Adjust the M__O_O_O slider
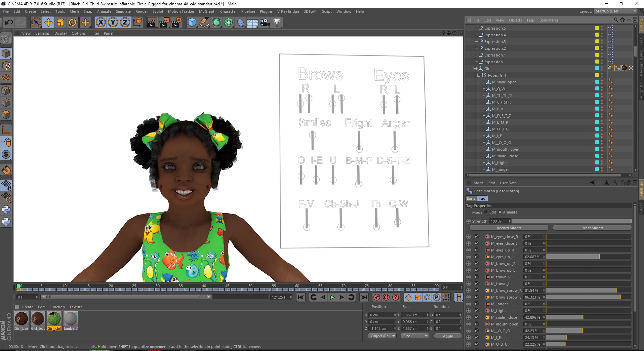This screenshot has height=351, width=644. pos(589,331)
